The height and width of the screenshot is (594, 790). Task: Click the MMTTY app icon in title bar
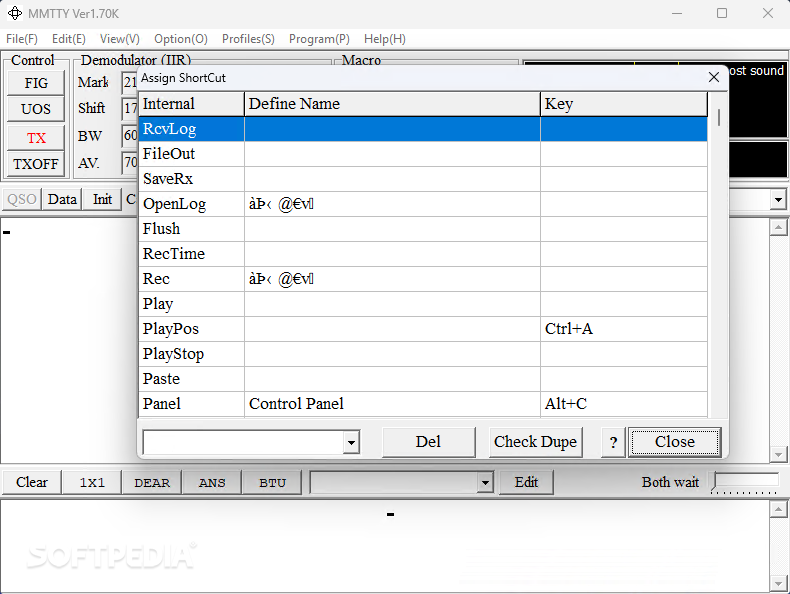[x=15, y=13]
